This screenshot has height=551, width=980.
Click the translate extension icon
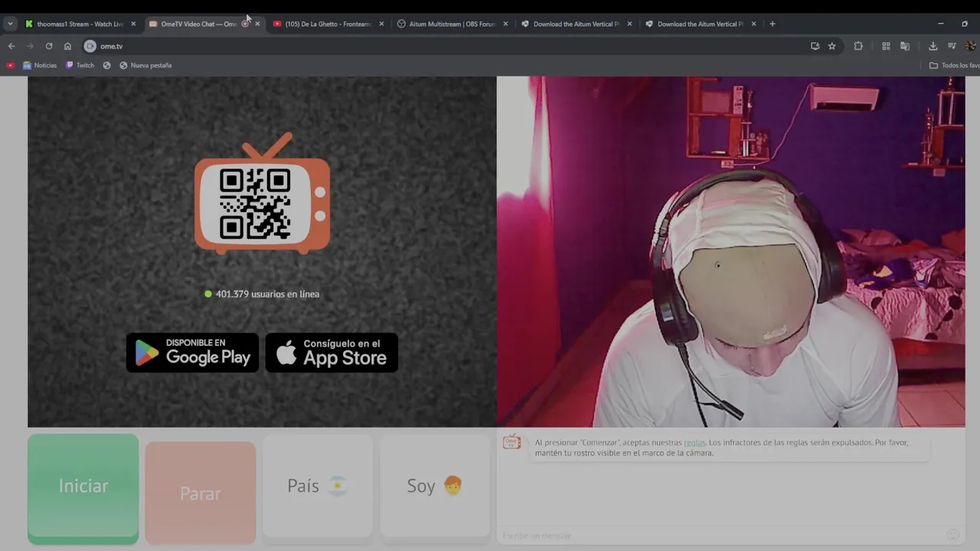[905, 46]
